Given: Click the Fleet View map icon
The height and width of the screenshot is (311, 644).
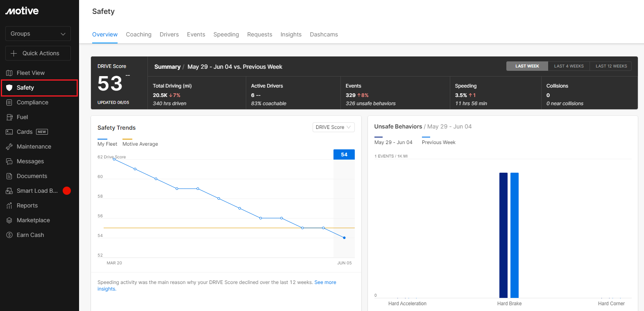Looking at the screenshot, I should [x=9, y=73].
